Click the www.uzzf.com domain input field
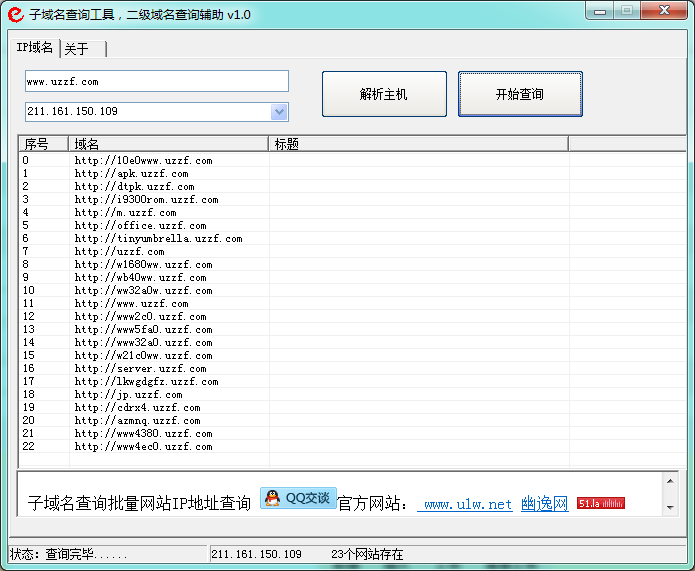This screenshot has width=695, height=571. point(157,81)
